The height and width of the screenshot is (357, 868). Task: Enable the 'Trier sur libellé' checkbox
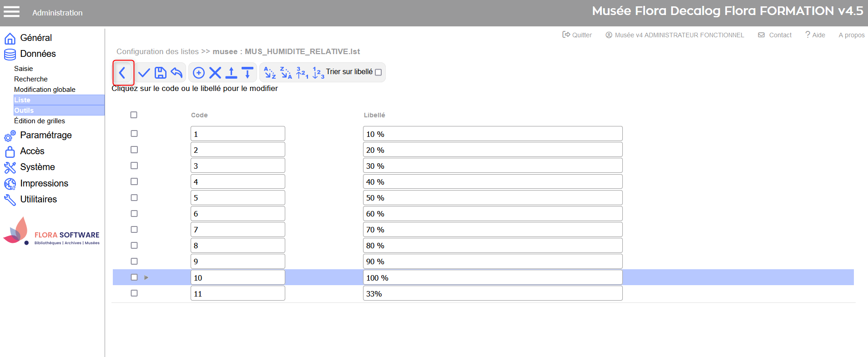pos(378,73)
